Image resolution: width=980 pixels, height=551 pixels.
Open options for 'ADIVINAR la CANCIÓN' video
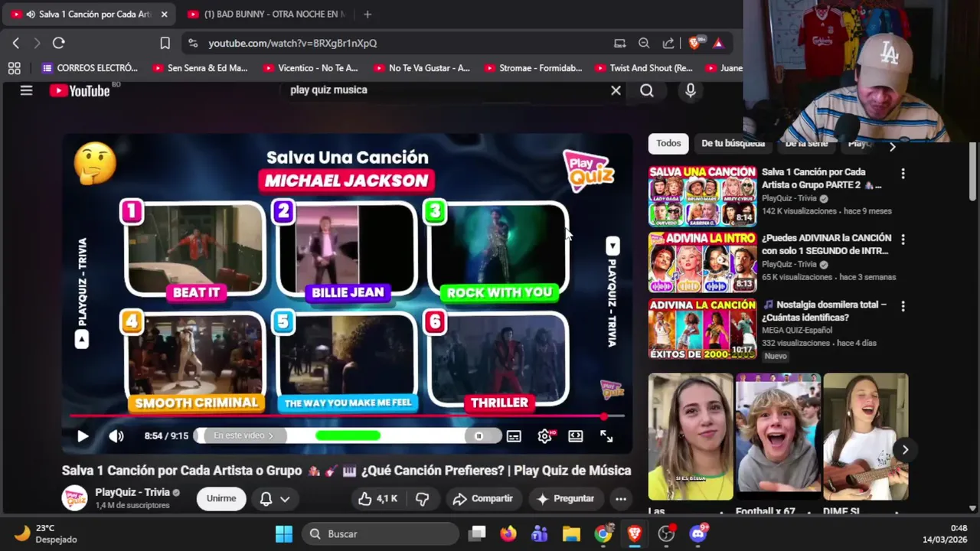coord(903,240)
